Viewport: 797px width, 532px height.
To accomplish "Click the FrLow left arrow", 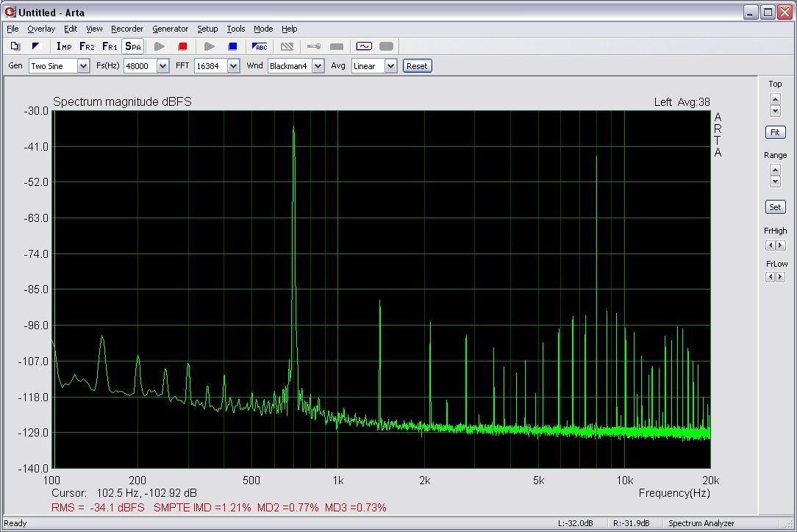I will [x=771, y=277].
